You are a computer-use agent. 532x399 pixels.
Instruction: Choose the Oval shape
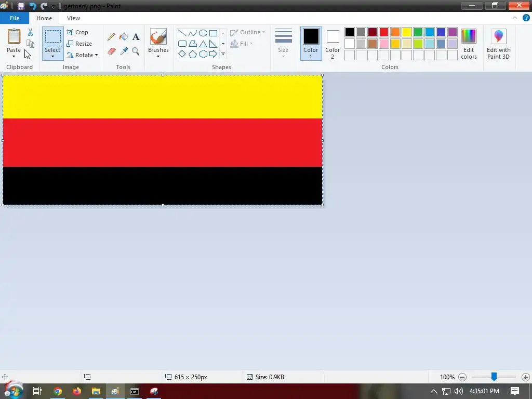point(203,33)
